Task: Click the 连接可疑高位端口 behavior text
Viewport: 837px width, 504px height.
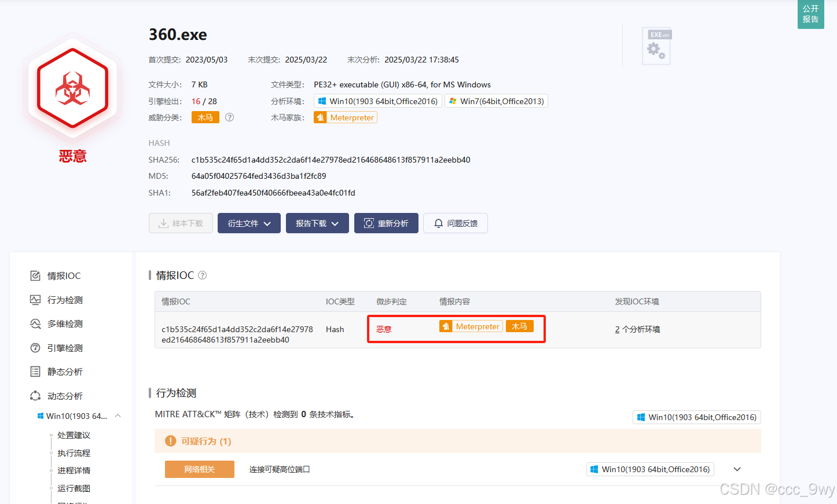Action: point(280,469)
